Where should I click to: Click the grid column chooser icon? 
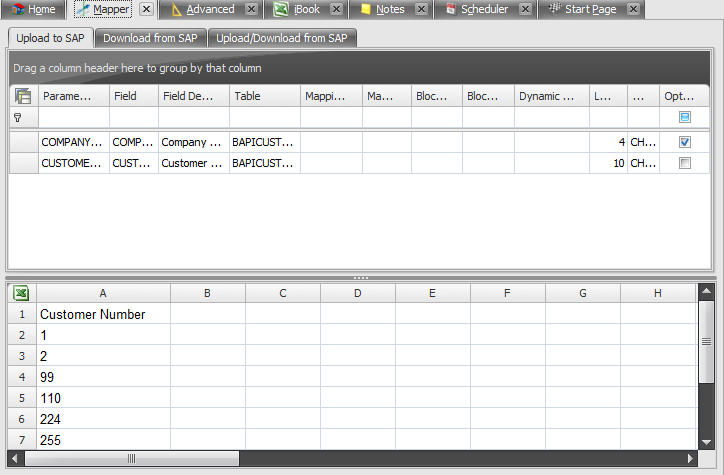click(x=23, y=97)
